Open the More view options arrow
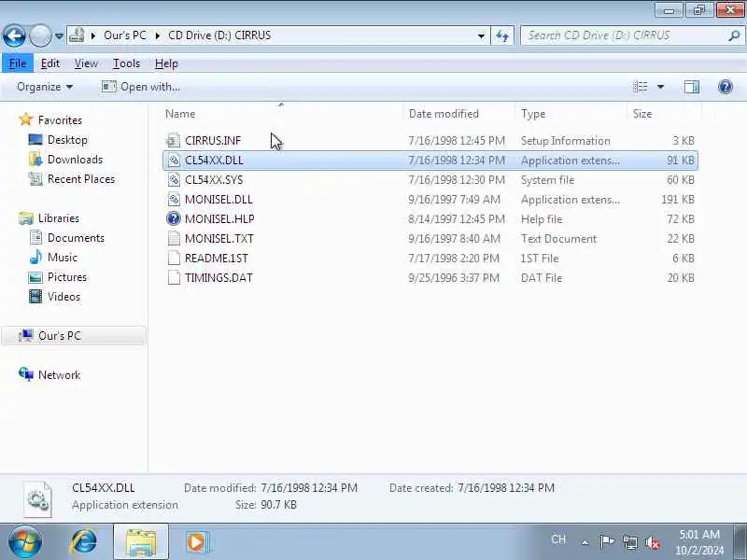The width and height of the screenshot is (747, 560). pos(660,87)
